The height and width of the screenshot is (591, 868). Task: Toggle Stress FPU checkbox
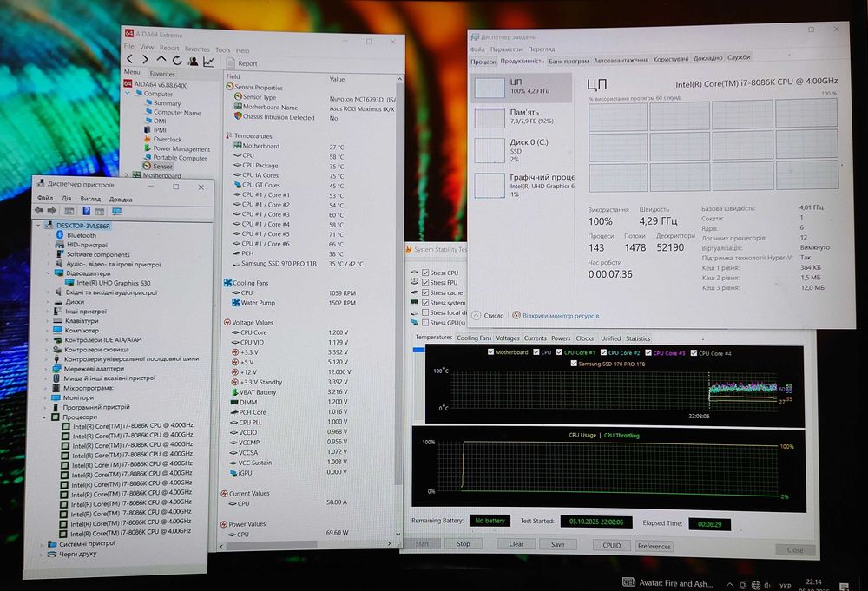tap(425, 282)
